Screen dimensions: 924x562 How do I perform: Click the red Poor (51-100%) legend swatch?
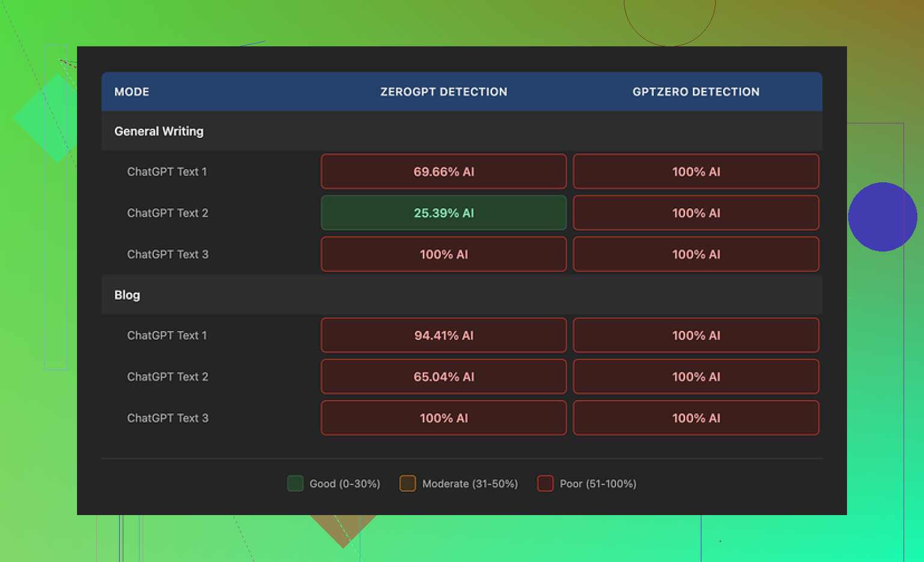click(545, 483)
